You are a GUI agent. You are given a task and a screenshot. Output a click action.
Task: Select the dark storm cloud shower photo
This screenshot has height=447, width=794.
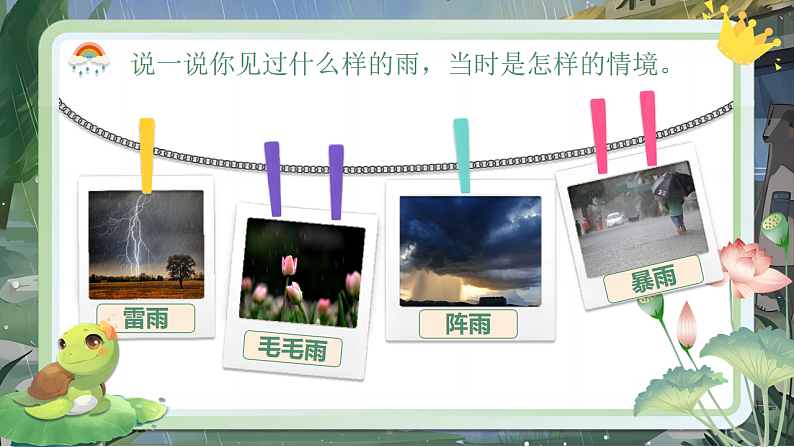point(470,251)
